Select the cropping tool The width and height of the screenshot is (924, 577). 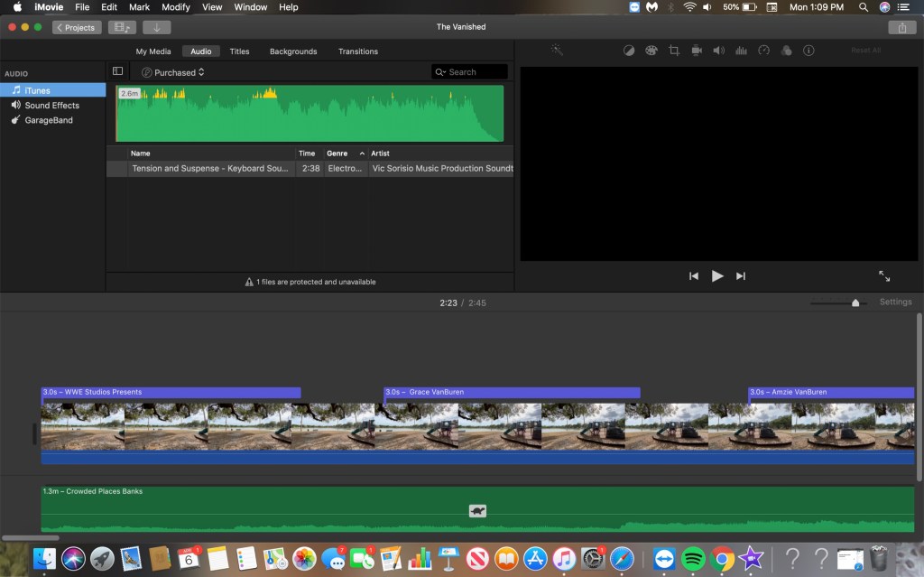coord(674,51)
